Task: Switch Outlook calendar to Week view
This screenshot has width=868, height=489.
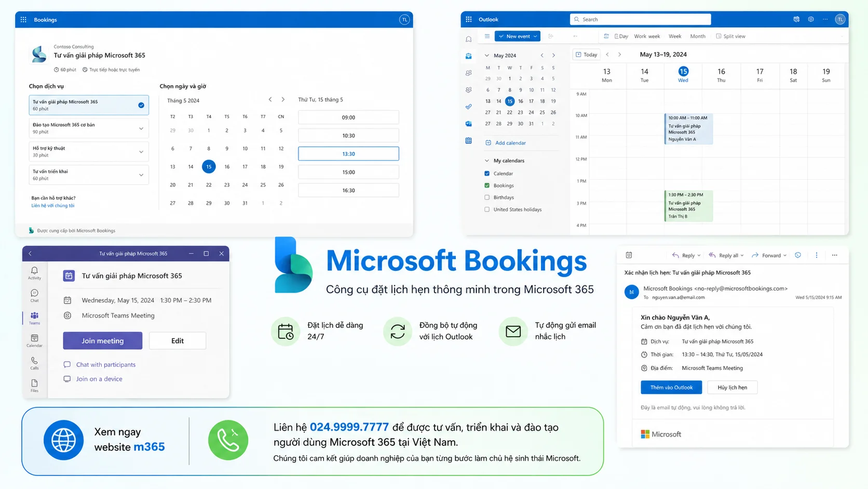Action: tap(675, 36)
